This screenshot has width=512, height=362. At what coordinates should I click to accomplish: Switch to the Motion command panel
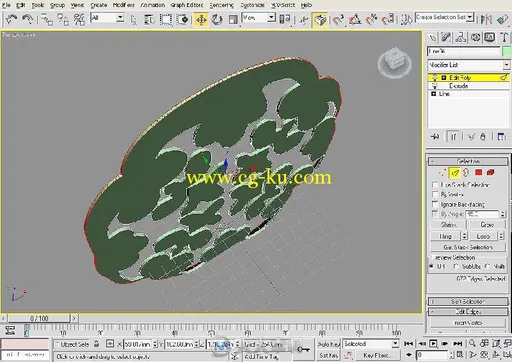[475, 37]
